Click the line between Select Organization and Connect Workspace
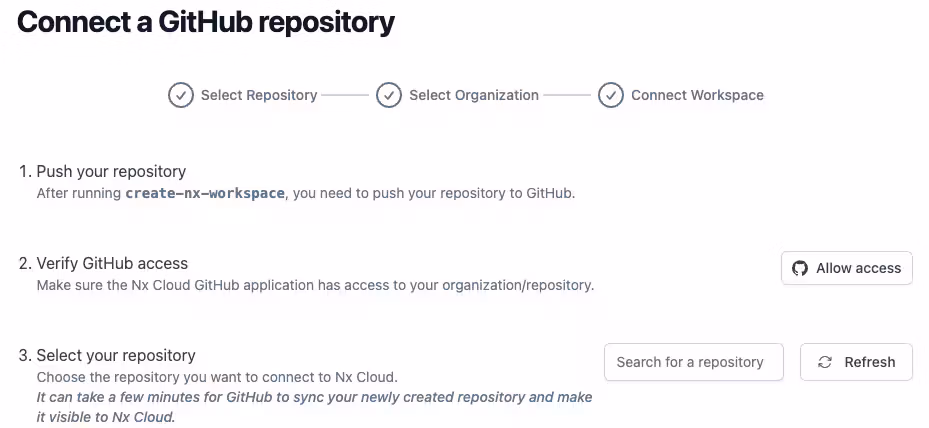 [567, 95]
